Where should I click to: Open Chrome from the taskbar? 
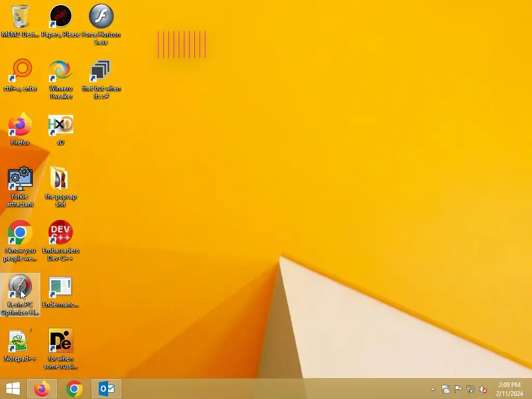pos(74,389)
